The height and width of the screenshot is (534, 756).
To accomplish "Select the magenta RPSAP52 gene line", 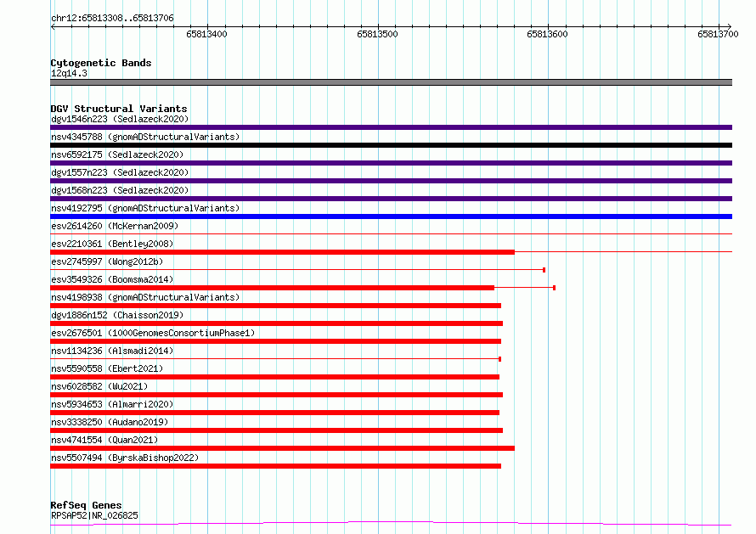I will click(391, 524).
